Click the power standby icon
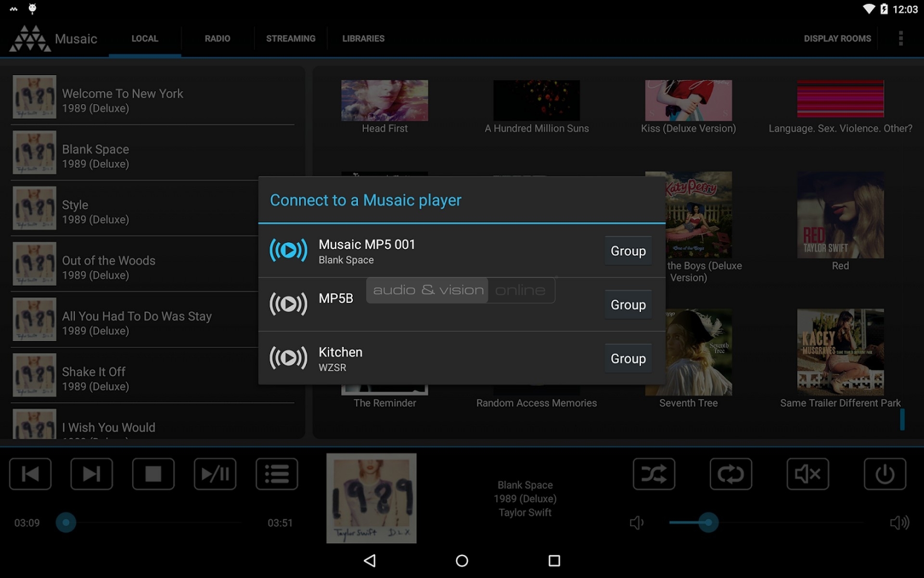Viewport: 924px width, 578px height. pos(885,474)
